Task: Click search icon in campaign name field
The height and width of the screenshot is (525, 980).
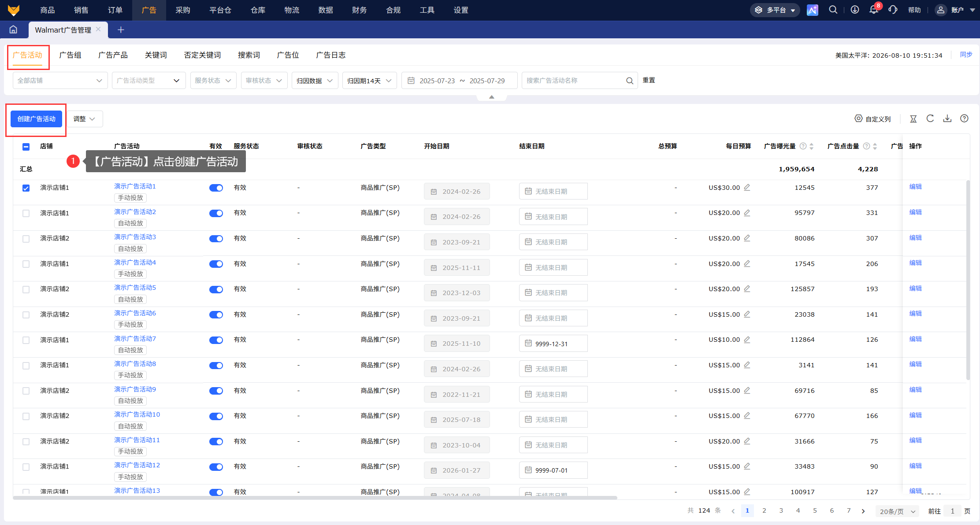Action: point(630,81)
